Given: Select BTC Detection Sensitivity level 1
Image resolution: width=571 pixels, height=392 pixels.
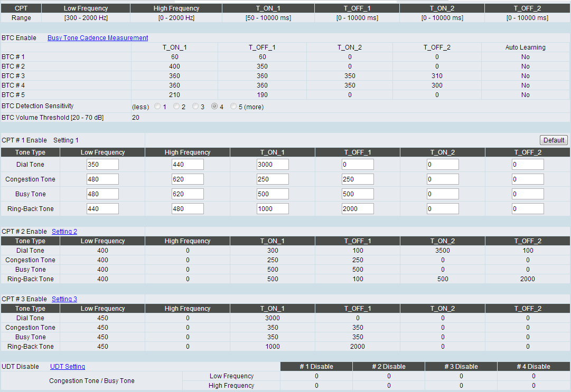Looking at the screenshot, I should coord(158,107).
